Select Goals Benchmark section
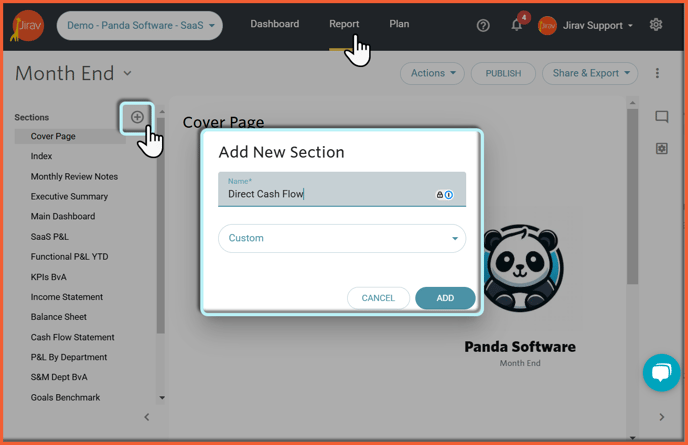Image resolution: width=688 pixels, height=445 pixels. [x=65, y=398]
